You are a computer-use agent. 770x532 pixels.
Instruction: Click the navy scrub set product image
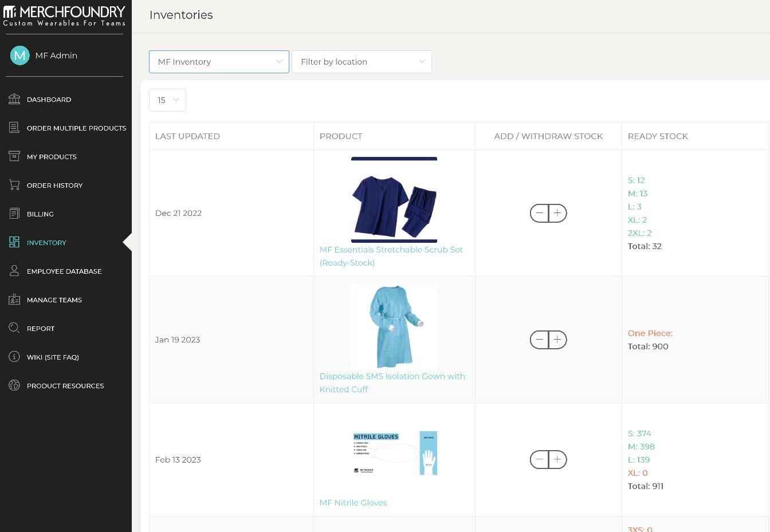click(394, 200)
